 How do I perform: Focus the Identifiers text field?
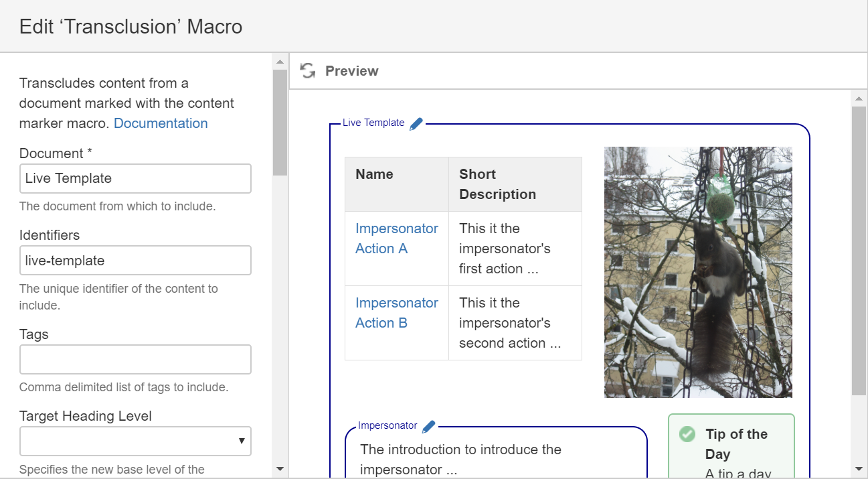[135, 261]
